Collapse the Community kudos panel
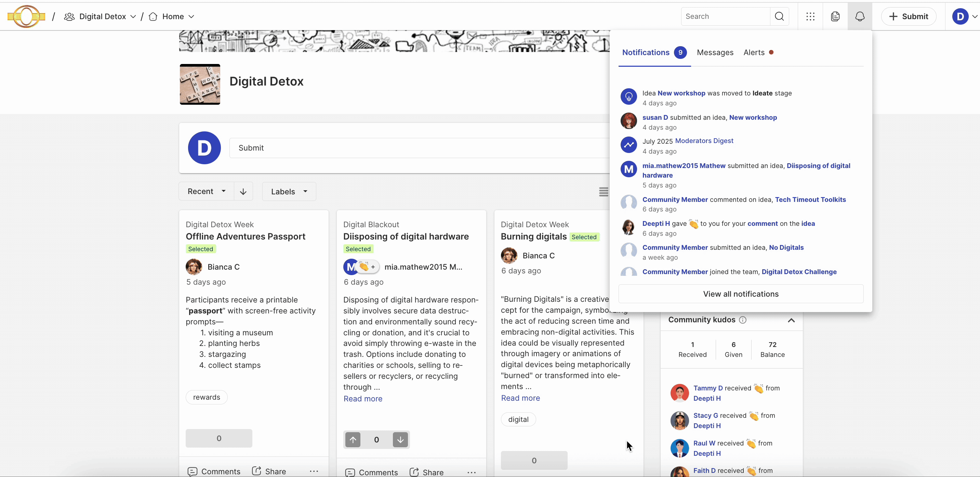The image size is (980, 477). (791, 320)
